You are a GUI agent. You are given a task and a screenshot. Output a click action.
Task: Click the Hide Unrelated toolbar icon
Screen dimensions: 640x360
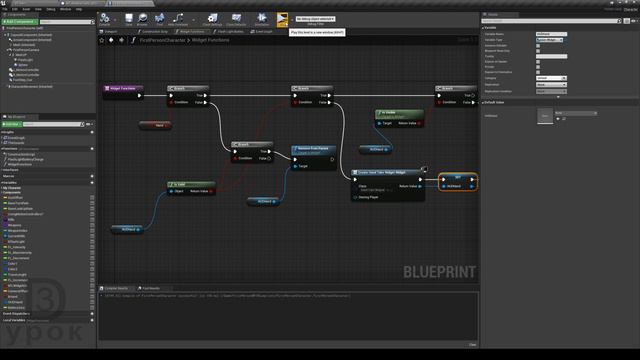coord(178,19)
